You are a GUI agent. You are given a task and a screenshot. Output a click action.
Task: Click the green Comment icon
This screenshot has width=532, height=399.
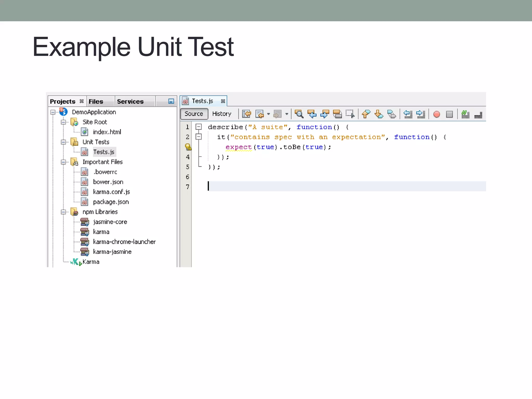[x=465, y=114]
